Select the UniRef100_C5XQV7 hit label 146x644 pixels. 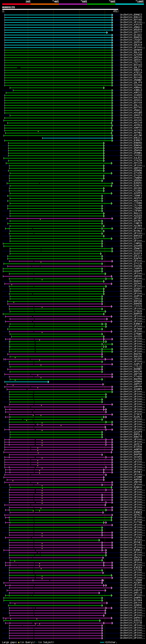pyautogui.click(x=131, y=40)
